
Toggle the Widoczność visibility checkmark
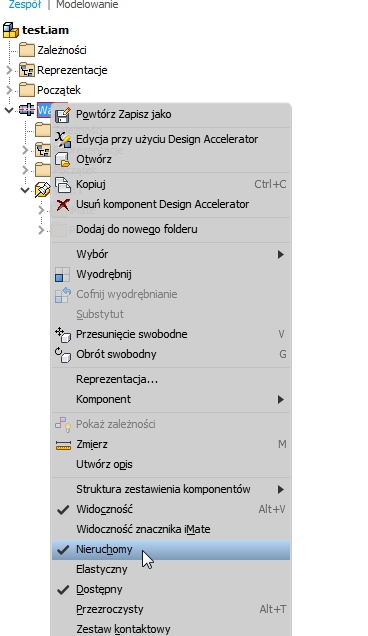click(63, 509)
